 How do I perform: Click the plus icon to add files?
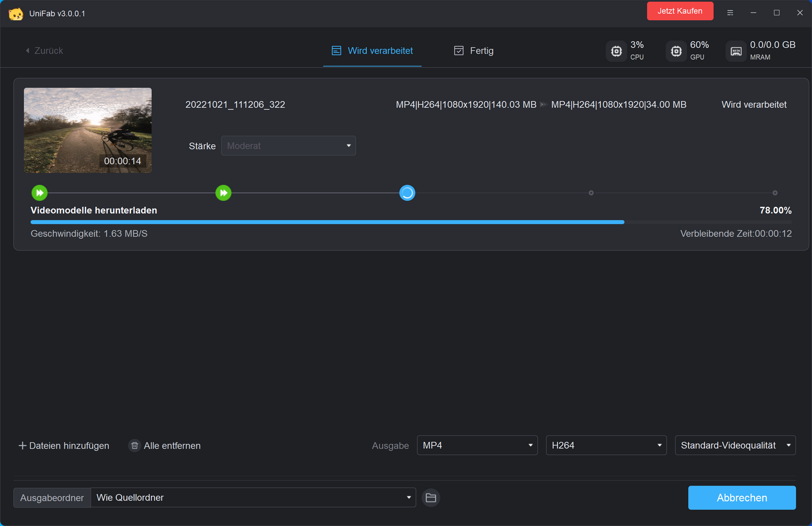[x=22, y=445]
